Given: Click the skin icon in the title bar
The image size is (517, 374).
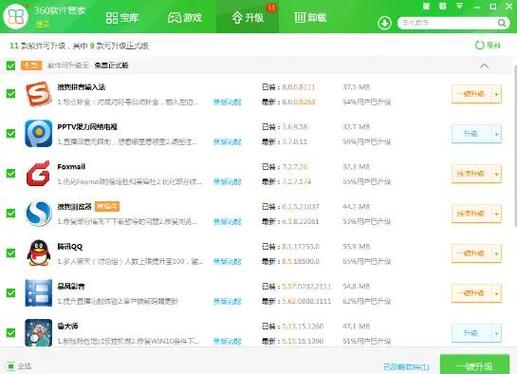Looking at the screenshot, I should (442, 6).
